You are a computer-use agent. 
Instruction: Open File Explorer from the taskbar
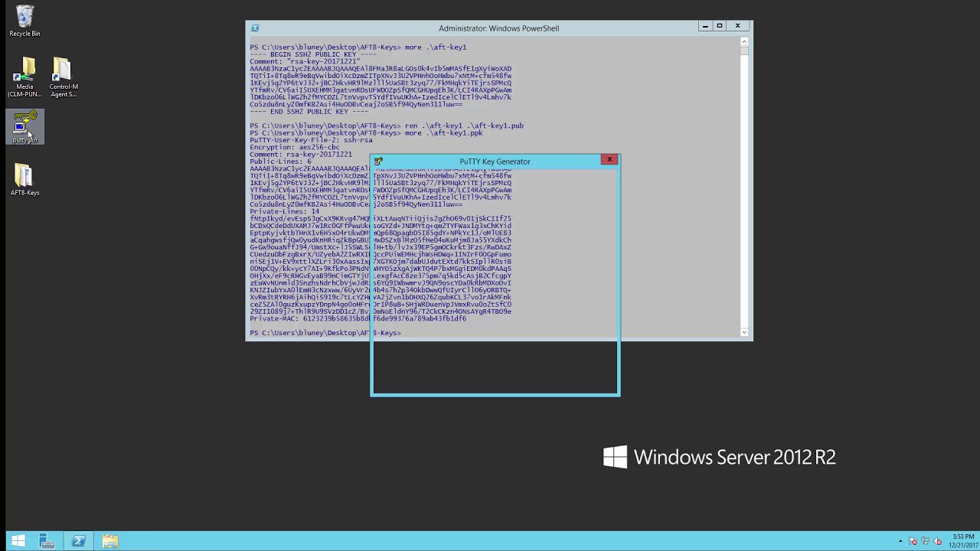[x=109, y=541]
